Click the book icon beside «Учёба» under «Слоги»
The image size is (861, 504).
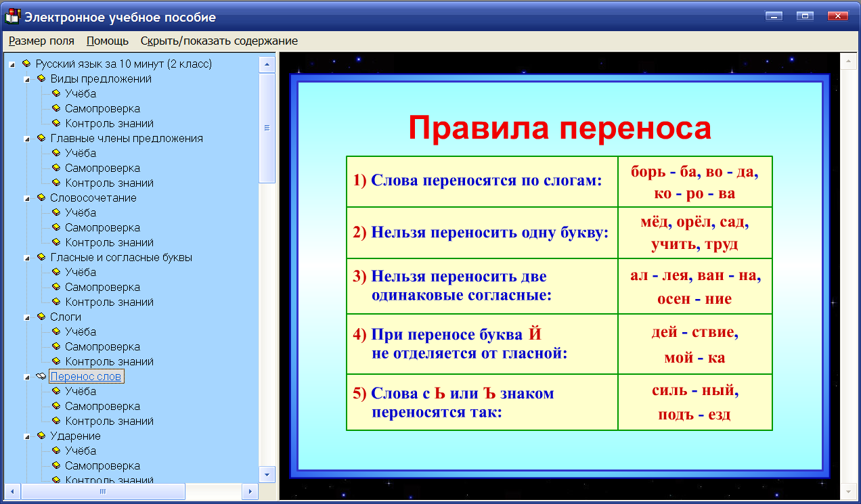tap(58, 331)
